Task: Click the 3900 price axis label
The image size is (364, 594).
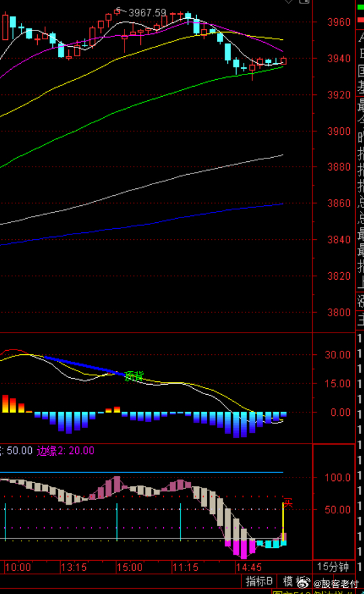Action: [x=339, y=131]
